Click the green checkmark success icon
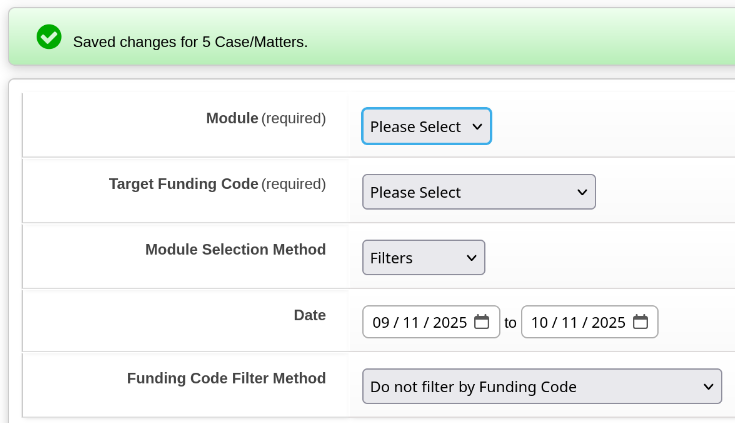This screenshot has height=423, width=735. [49, 38]
